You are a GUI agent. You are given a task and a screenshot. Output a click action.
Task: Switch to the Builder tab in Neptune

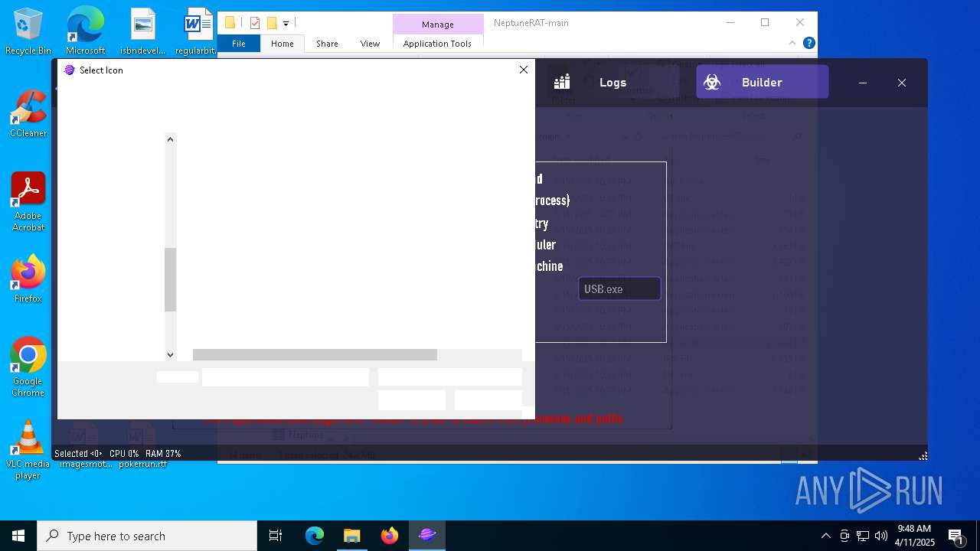pyautogui.click(x=762, y=82)
